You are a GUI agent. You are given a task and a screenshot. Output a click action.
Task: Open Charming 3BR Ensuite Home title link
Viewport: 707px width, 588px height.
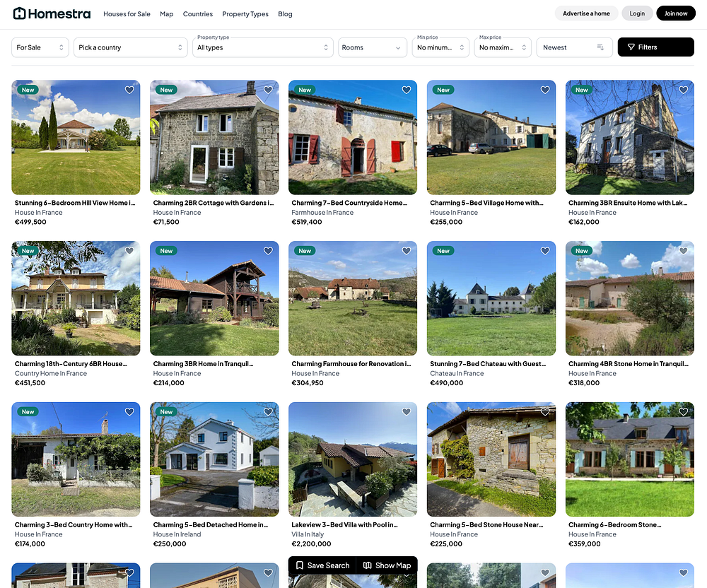tap(628, 203)
